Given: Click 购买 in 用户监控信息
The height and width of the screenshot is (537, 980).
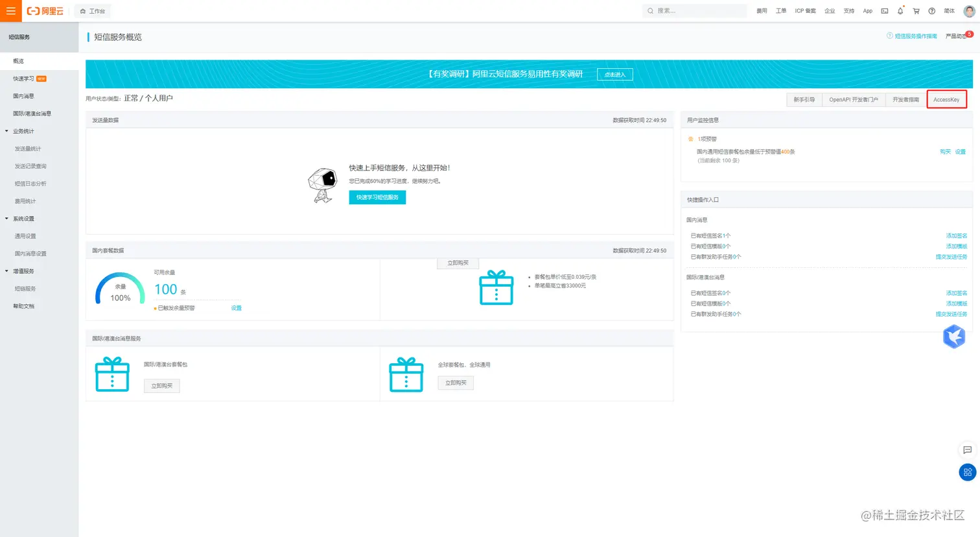Looking at the screenshot, I should click(945, 152).
